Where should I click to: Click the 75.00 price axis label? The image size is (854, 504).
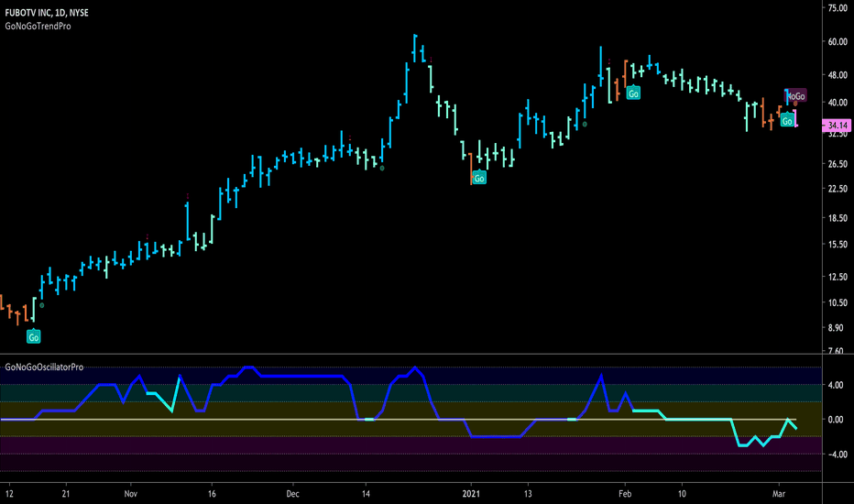click(x=838, y=8)
